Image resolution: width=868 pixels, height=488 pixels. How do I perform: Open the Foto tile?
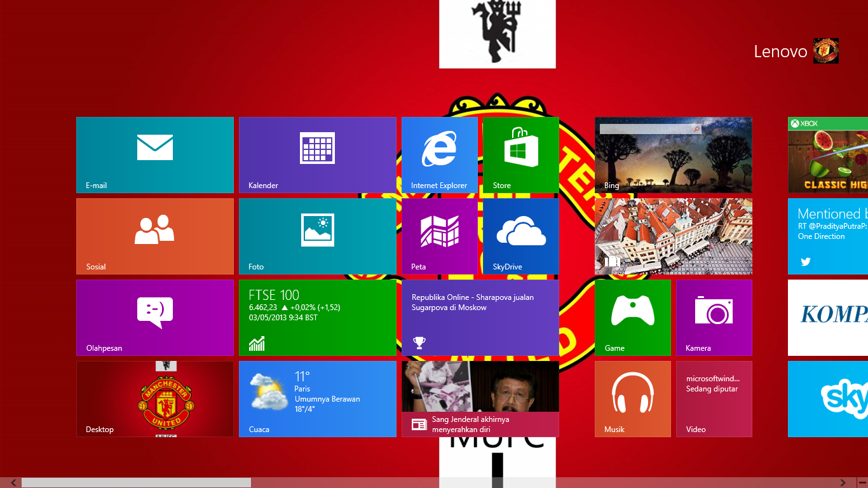point(318,236)
